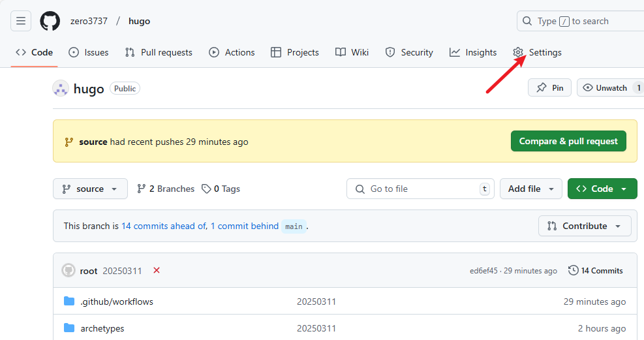Click Compare & pull request button
Image resolution: width=644 pixels, height=340 pixels.
[568, 141]
